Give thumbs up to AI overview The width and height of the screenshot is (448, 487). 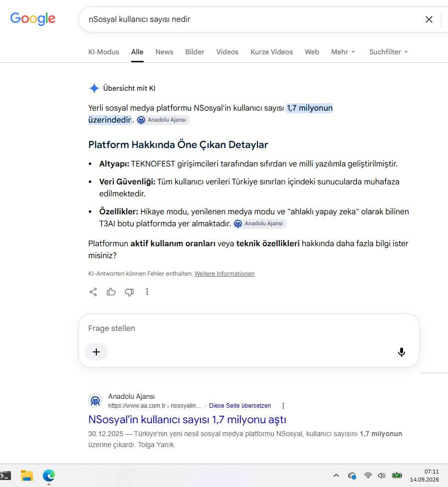click(111, 292)
